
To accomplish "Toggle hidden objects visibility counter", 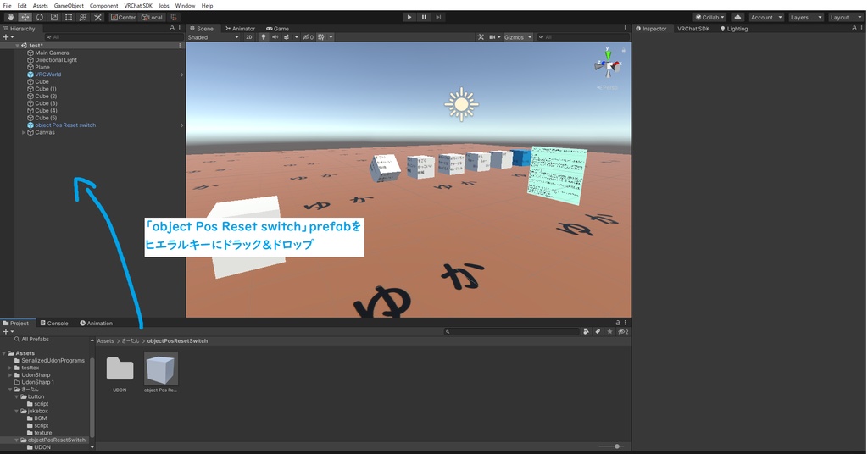I will [309, 37].
